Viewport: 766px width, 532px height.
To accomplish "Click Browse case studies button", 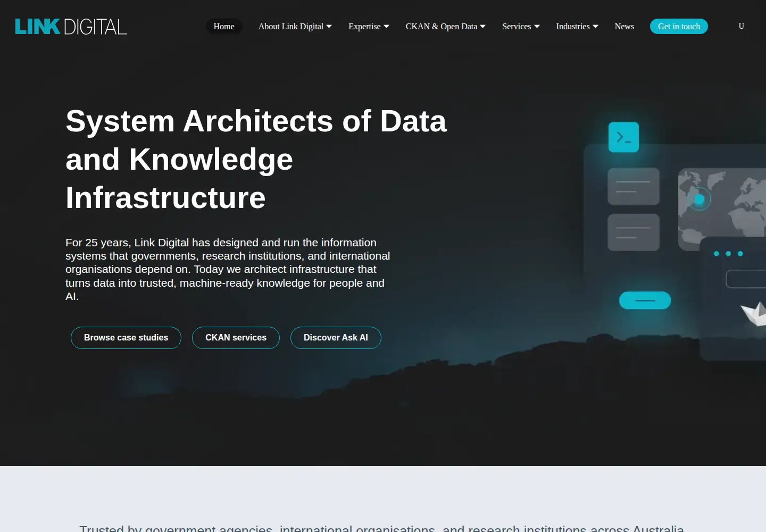I will pos(126,338).
